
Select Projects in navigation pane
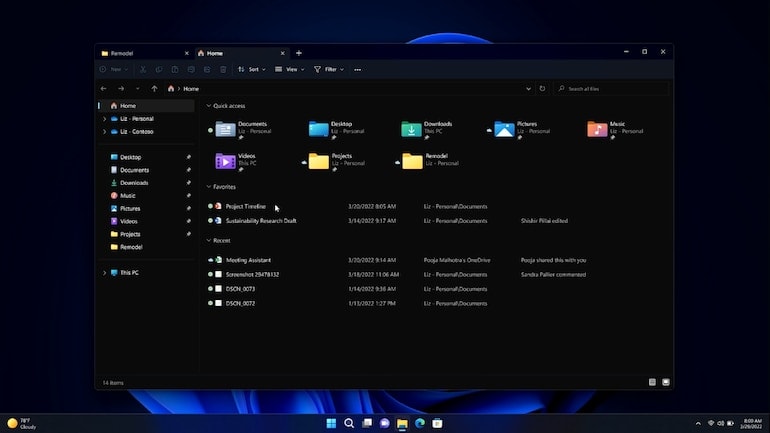click(146, 234)
